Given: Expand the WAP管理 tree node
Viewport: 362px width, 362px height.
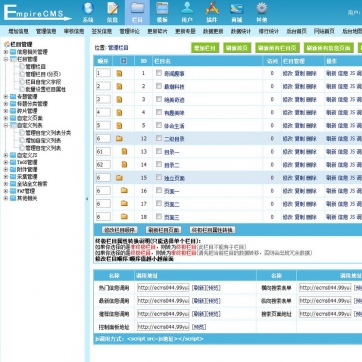Looking at the screenshot, I should point(6,191).
